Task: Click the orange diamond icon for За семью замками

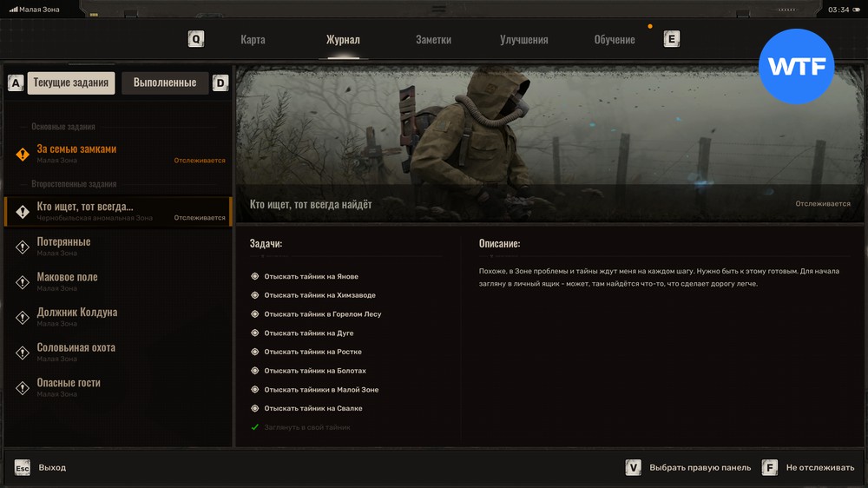Action: [23, 154]
